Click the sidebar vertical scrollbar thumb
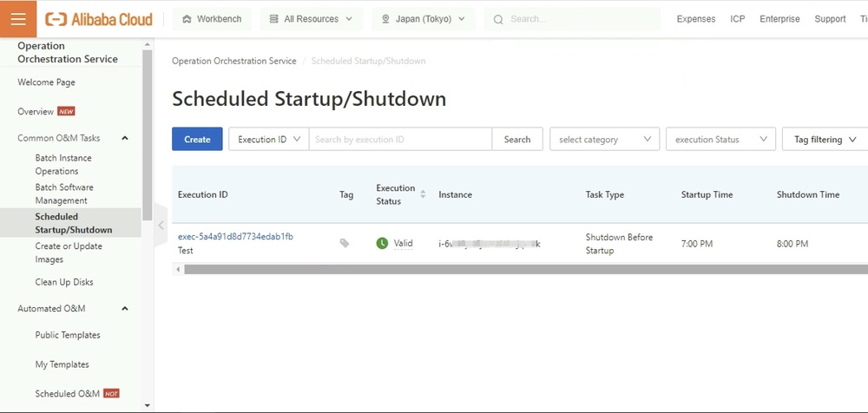Screen dimensions: 868x413 pos(147,134)
